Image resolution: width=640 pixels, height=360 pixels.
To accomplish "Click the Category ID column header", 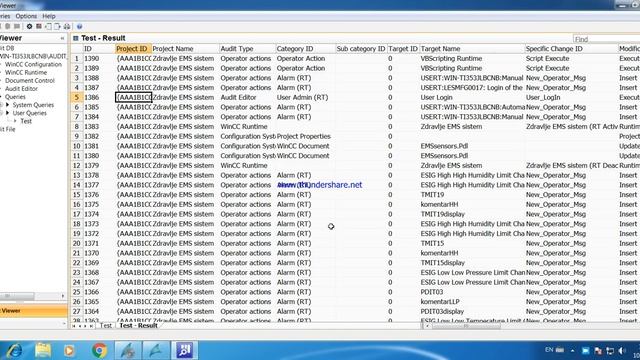I will 305,49.
